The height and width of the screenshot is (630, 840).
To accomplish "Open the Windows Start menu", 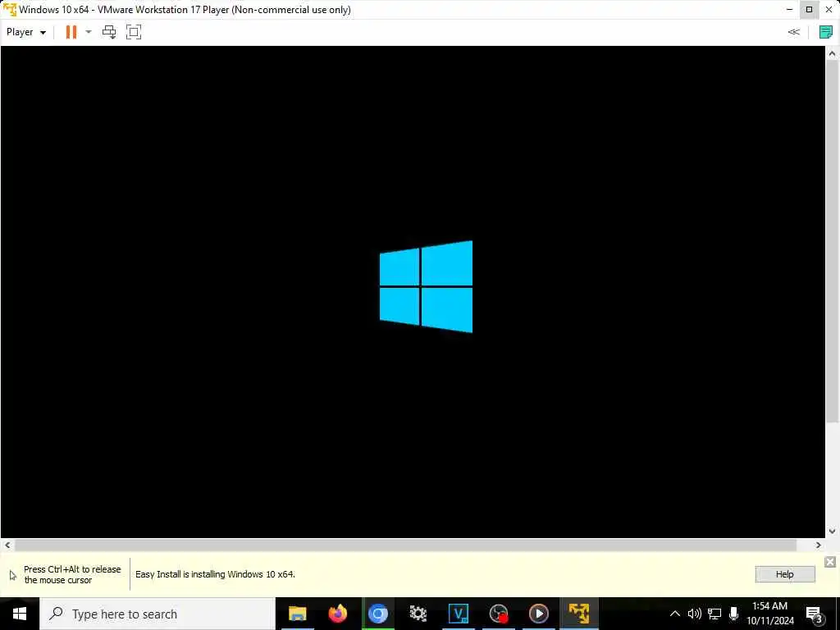I will [x=20, y=614].
